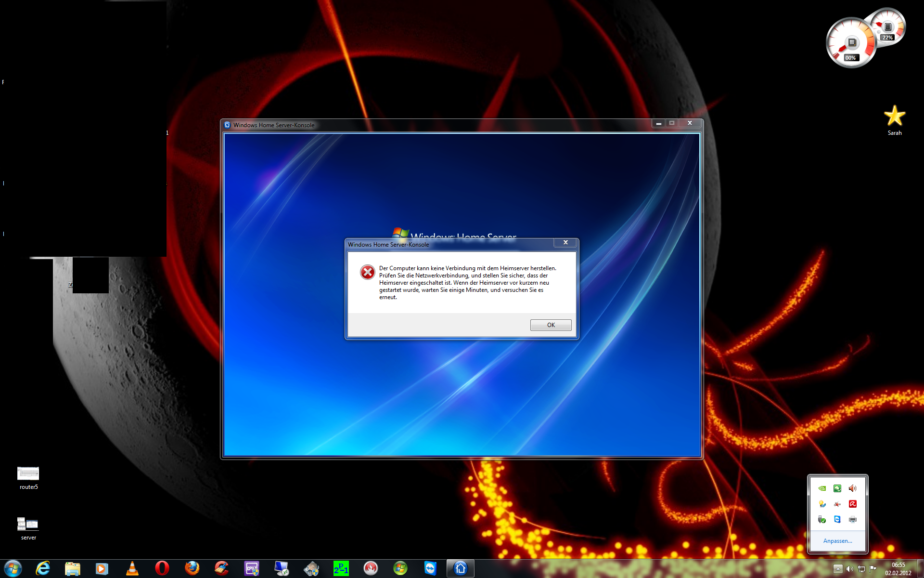This screenshot has height=578, width=924.
Task: Open the taskbar volume speaker icon
Action: click(850, 569)
